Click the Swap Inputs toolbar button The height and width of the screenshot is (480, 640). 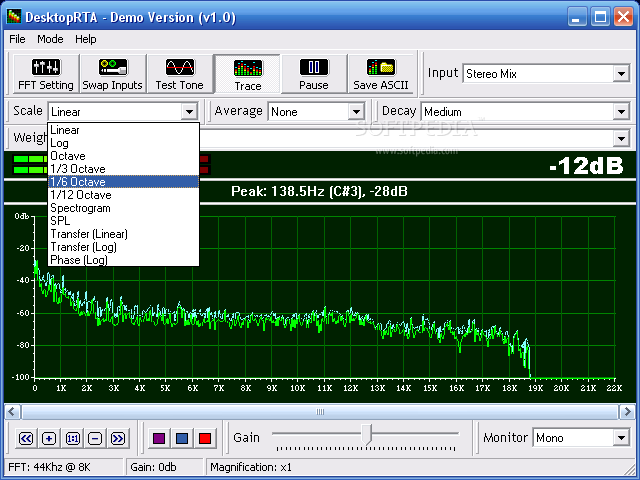click(113, 74)
